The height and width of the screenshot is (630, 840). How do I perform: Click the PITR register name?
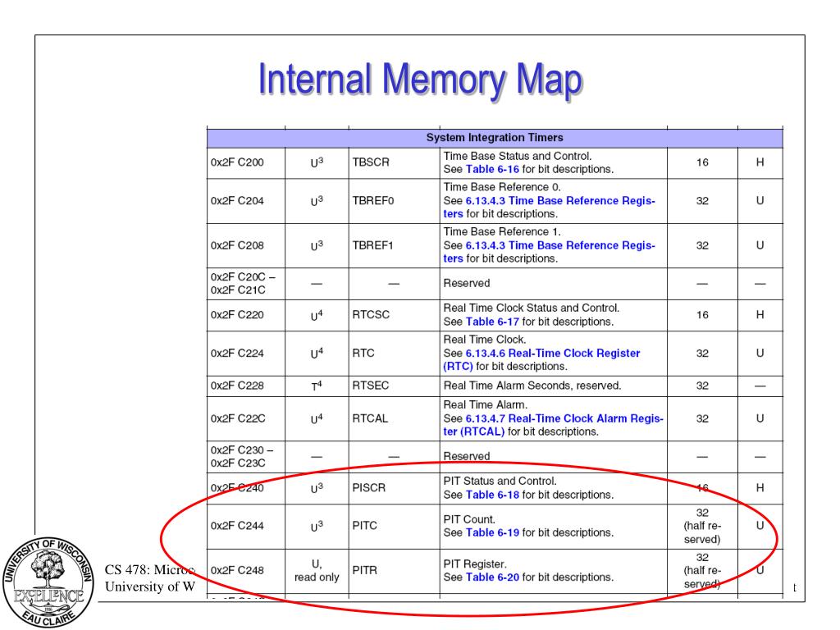(x=364, y=571)
